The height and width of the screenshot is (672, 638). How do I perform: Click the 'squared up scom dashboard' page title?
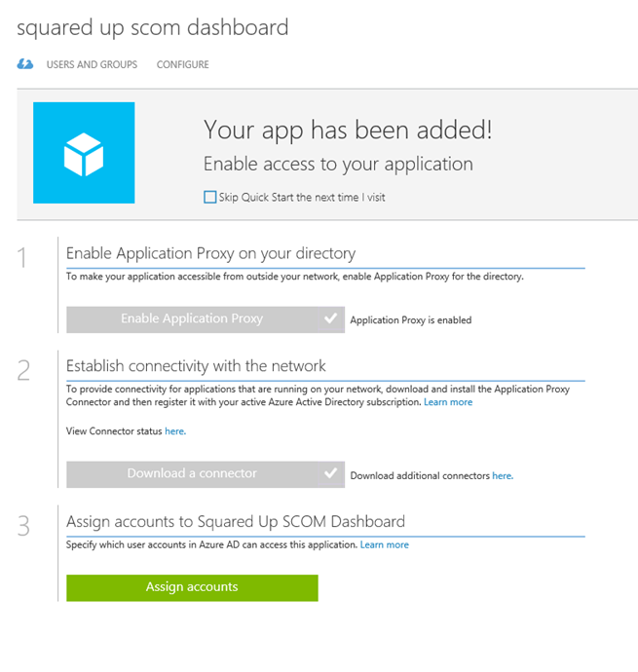click(x=153, y=28)
